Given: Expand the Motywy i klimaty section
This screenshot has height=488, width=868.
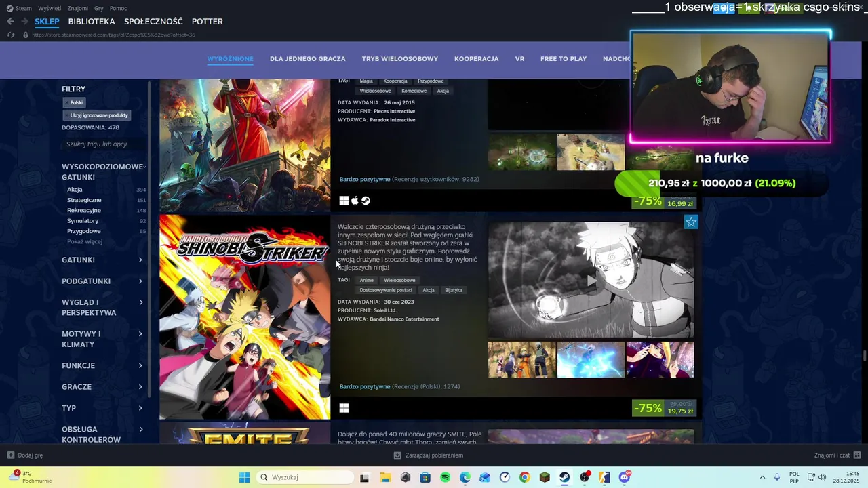Looking at the screenshot, I should coord(102,339).
